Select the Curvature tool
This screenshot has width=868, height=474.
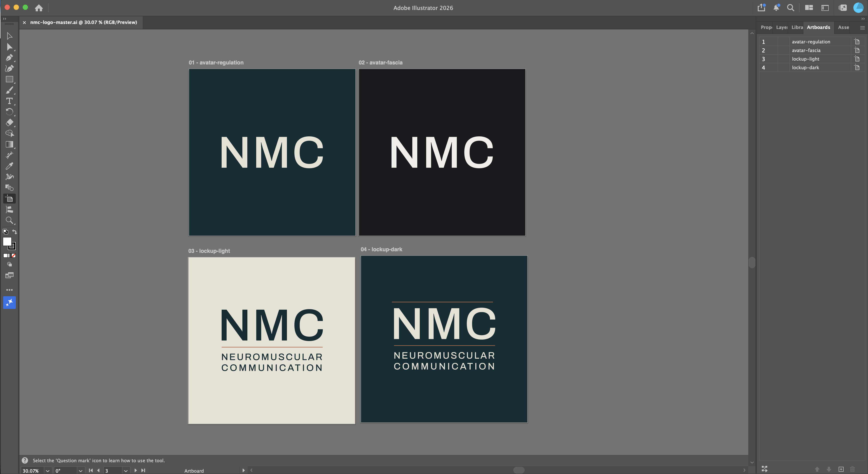9,69
